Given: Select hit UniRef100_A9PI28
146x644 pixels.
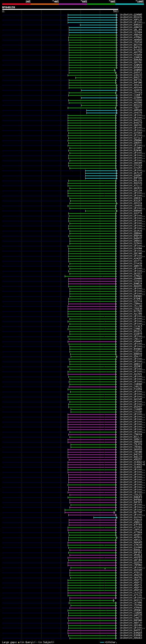Looking at the screenshot, I should click(131, 20).
